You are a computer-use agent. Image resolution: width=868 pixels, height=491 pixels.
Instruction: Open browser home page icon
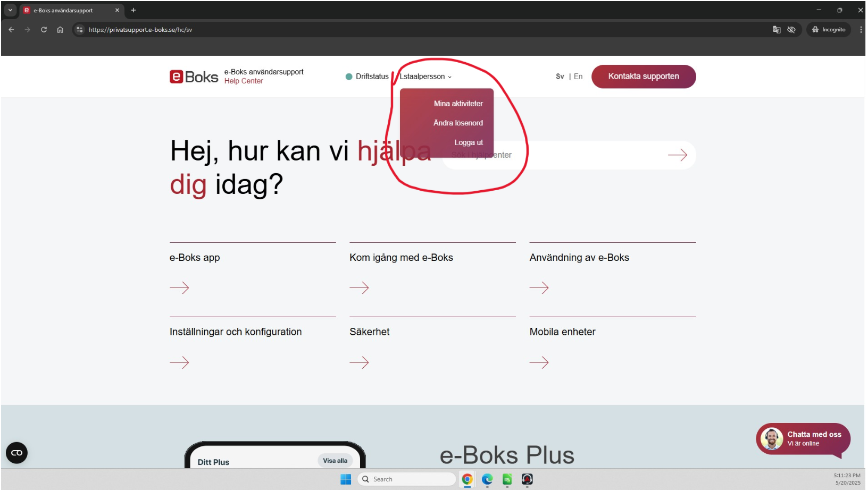tap(60, 30)
